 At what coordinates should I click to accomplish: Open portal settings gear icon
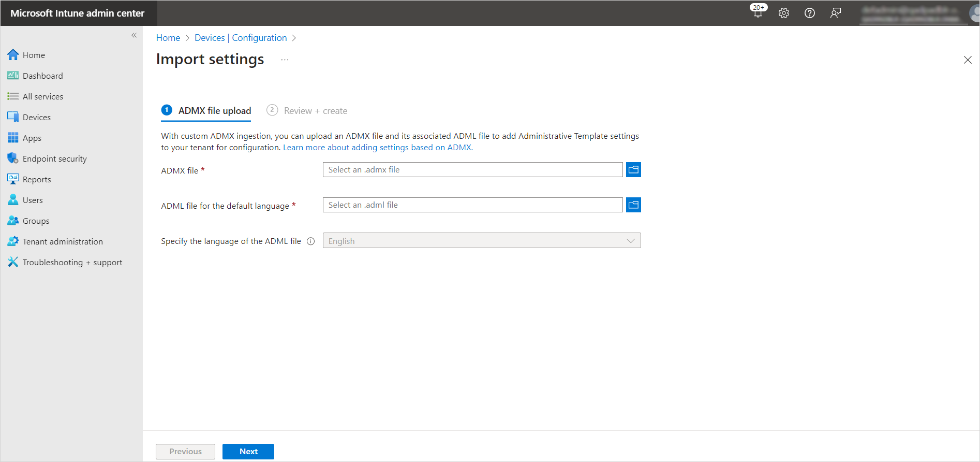[783, 13]
